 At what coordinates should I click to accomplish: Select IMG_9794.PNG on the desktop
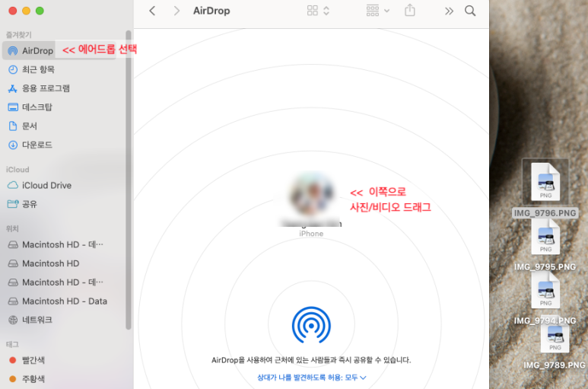tap(545, 299)
